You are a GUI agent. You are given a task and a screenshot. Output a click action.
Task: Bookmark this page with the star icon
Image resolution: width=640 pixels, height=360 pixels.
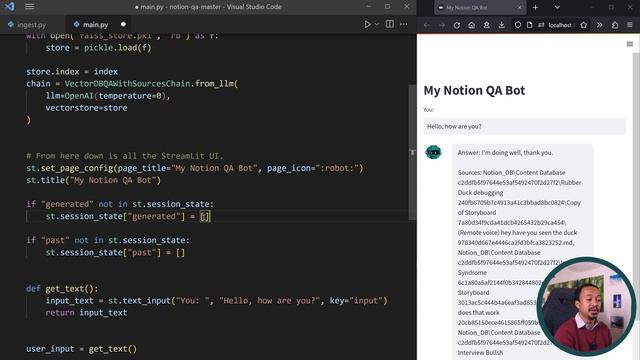coord(584,25)
